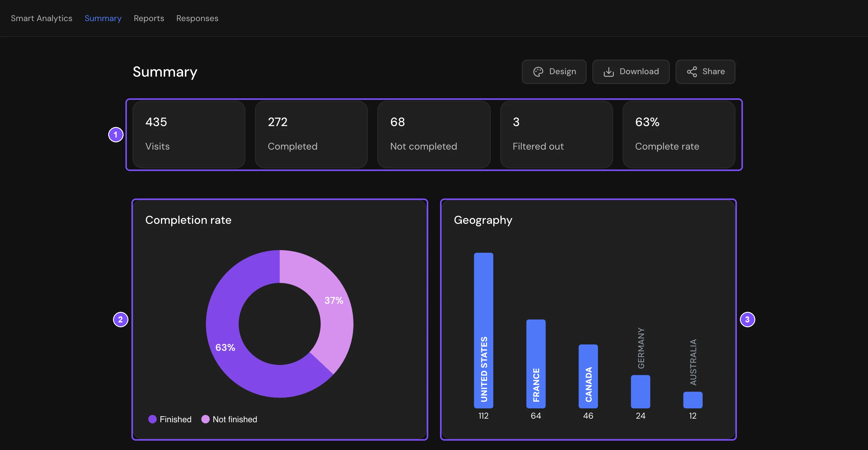Viewport: 868px width, 450px height.
Task: Click the download arrow icon
Action: (609, 72)
